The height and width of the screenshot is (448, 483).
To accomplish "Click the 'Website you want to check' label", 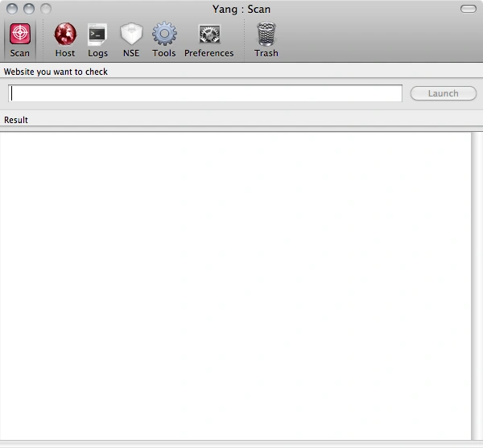I will pos(56,72).
